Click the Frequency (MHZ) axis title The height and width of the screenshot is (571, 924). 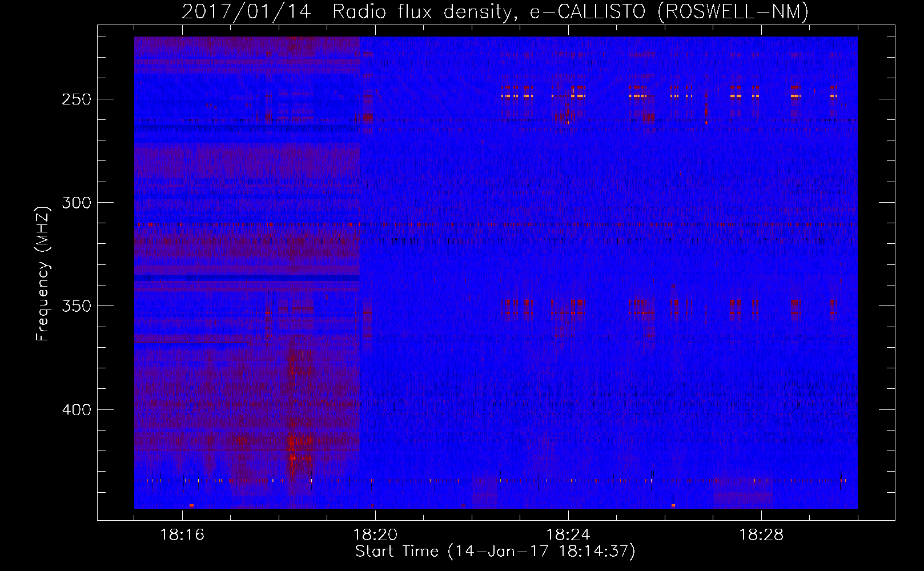43,274
